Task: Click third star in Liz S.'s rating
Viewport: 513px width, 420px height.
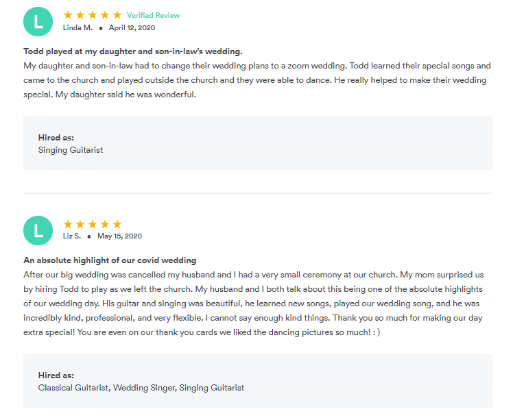Action: (93, 224)
